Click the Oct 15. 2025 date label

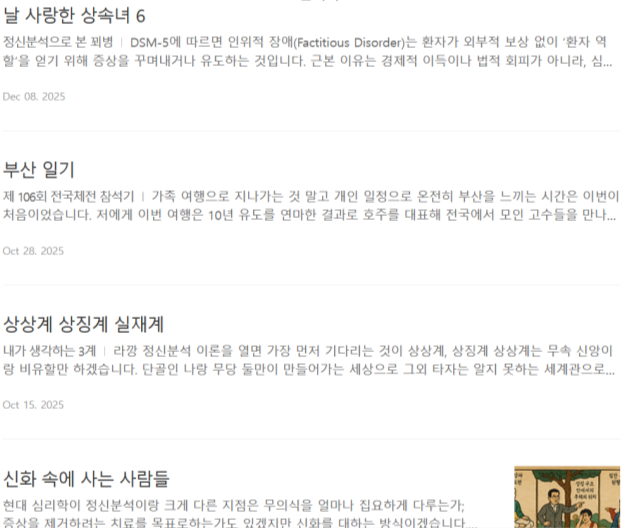coord(33,405)
